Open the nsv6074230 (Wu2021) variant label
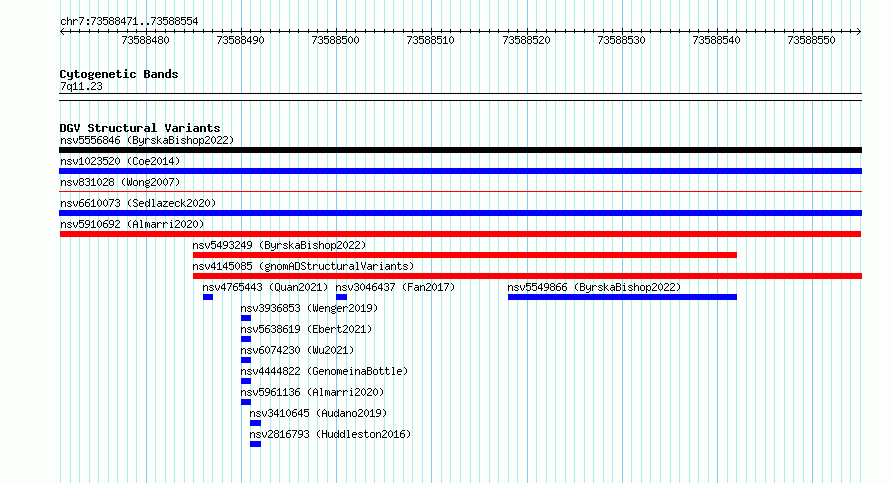This screenshot has height=483, width=890. 297,350
